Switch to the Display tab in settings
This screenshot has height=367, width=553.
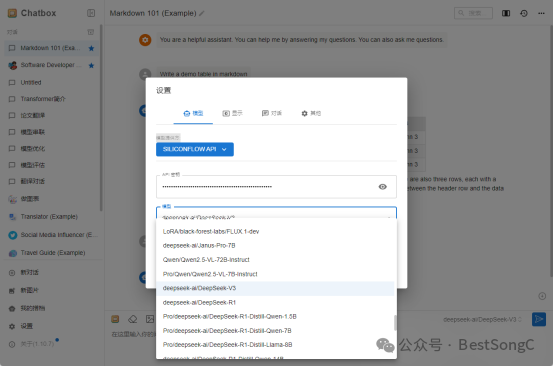232,114
